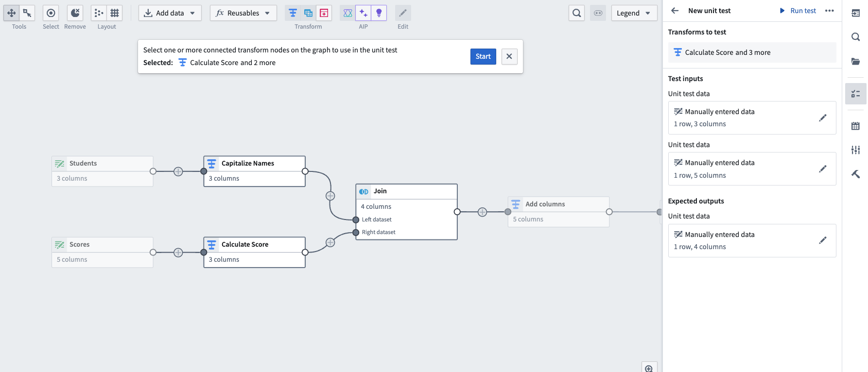This screenshot has height=372, width=868.
Task: Open the Reusables dropdown
Action: 243,13
